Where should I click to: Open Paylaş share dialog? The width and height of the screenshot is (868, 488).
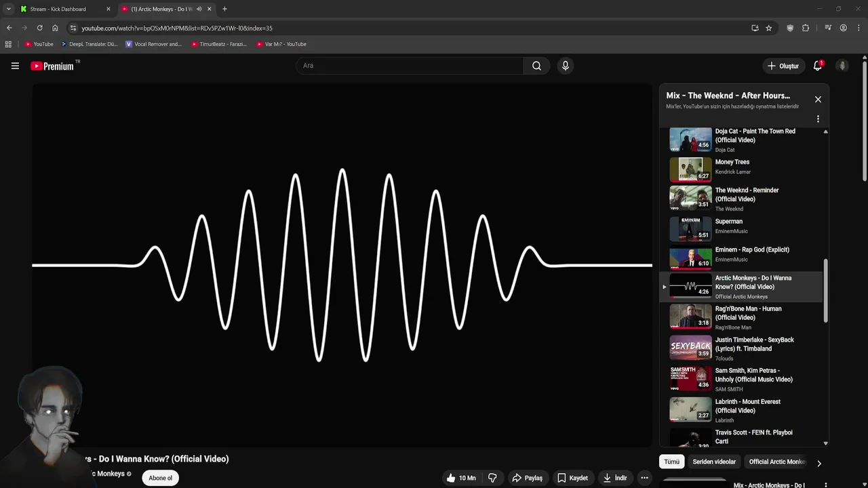[x=527, y=478]
